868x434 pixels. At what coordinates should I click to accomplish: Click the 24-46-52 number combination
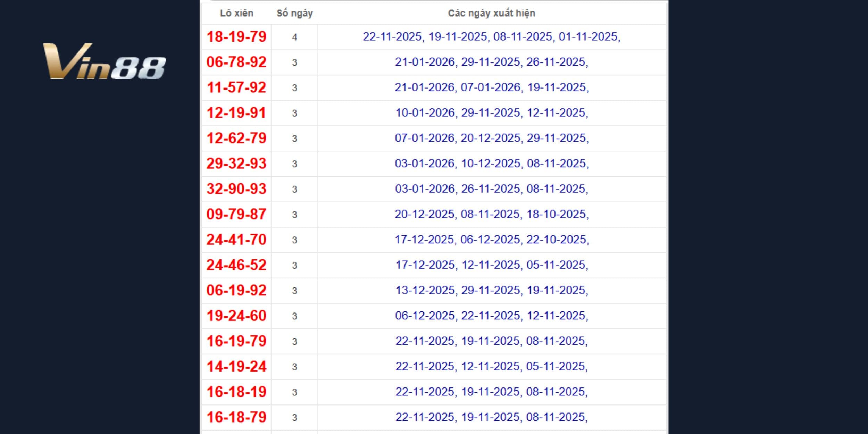coord(236,265)
